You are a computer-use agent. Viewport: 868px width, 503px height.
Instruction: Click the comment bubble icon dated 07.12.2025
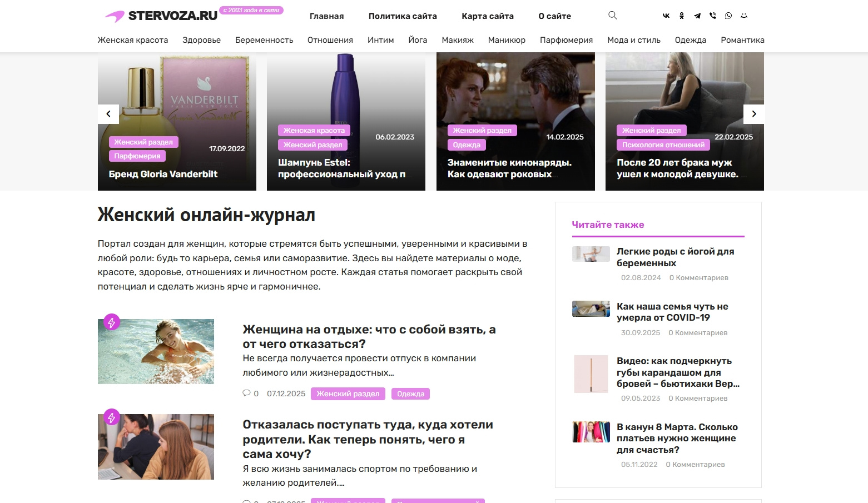coord(246,393)
